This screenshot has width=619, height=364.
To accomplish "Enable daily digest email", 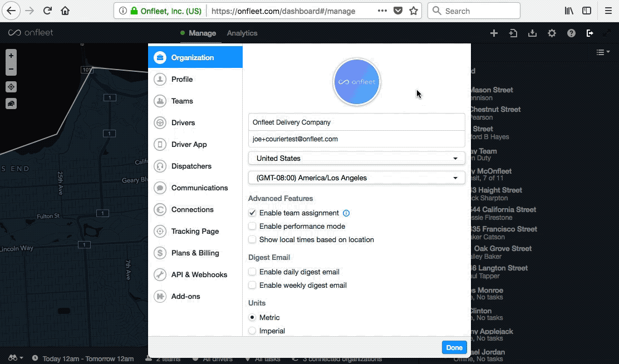I will tap(252, 272).
